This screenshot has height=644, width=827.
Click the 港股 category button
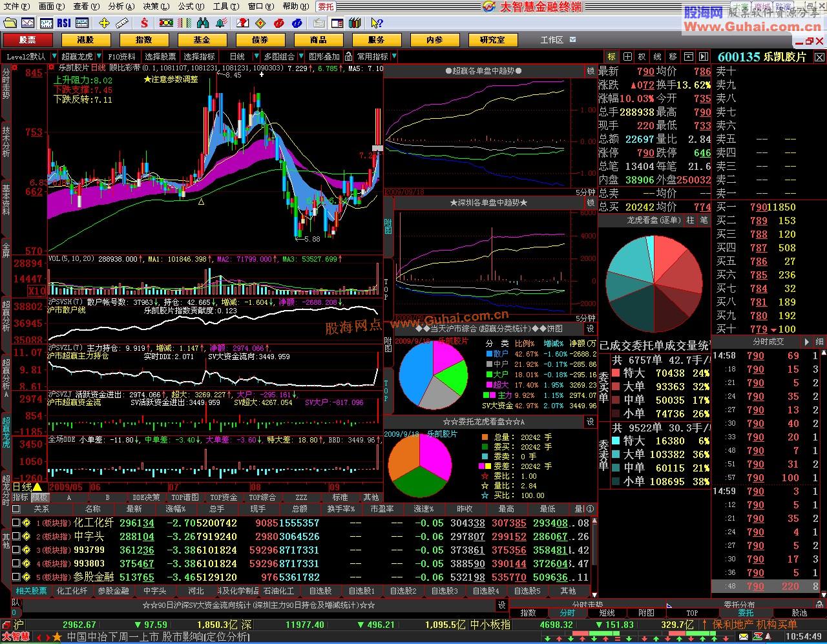point(85,40)
